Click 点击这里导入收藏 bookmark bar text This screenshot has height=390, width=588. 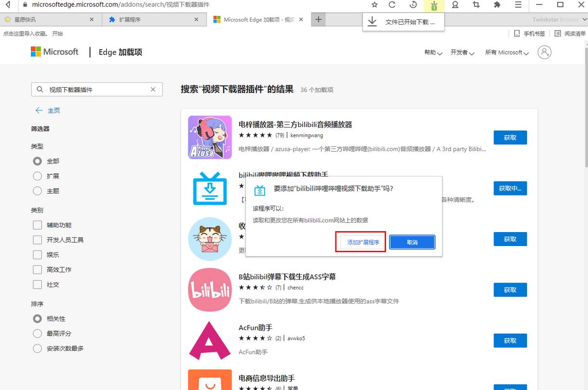coord(26,34)
